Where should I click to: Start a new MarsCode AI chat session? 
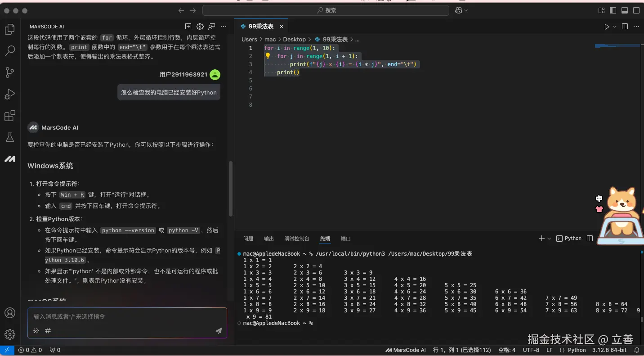click(x=188, y=27)
